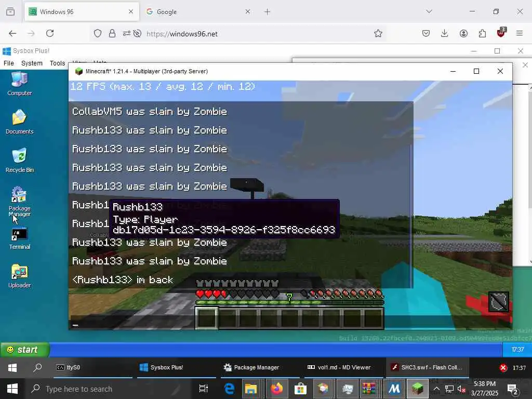This screenshot has width=532, height=399.
Task: Launch the Terminal desktop shortcut
Action: pyautogui.click(x=19, y=239)
